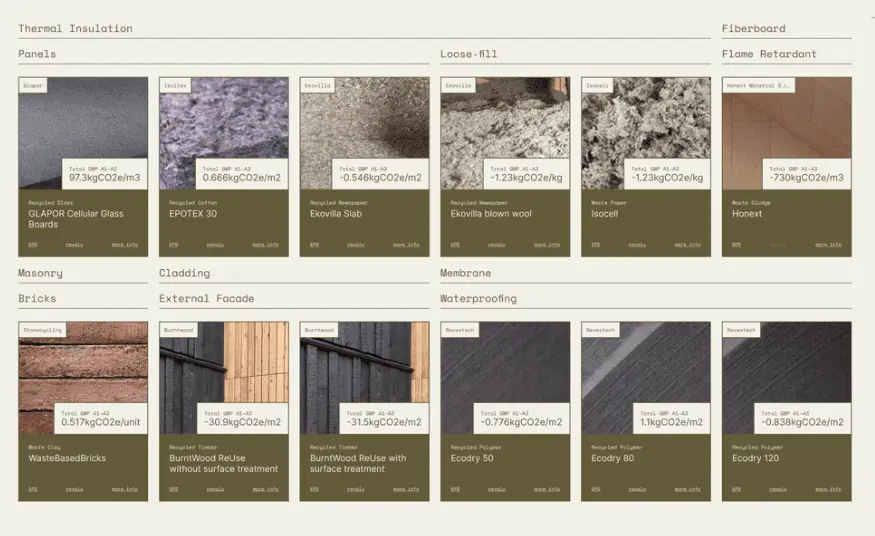Screen dimensions: 875x536
Task: Click the Bricks subcategory heading
Action: [x=37, y=299]
